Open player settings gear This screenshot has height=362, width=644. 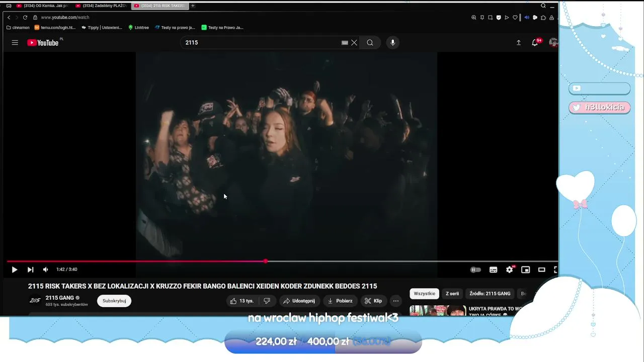510,270
